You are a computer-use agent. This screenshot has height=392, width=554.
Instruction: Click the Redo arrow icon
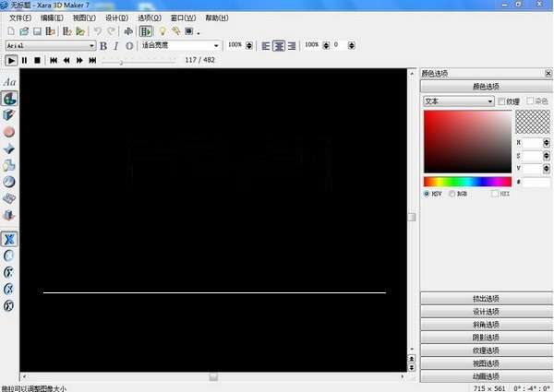(x=111, y=31)
